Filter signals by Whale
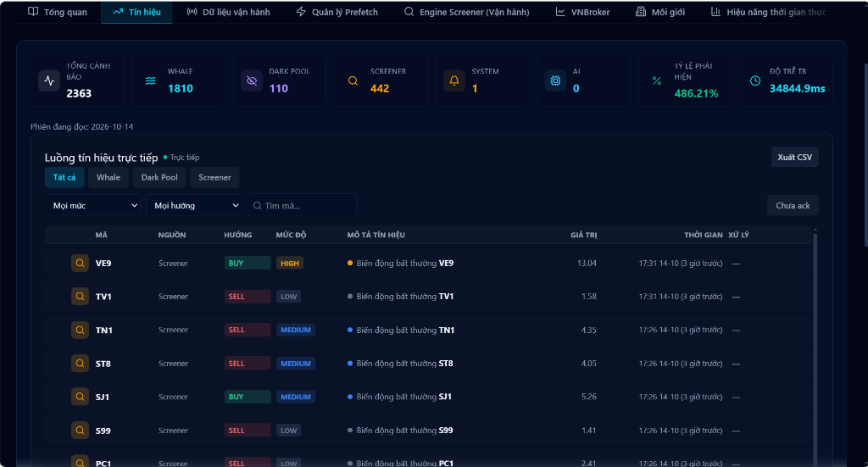 pyautogui.click(x=108, y=178)
